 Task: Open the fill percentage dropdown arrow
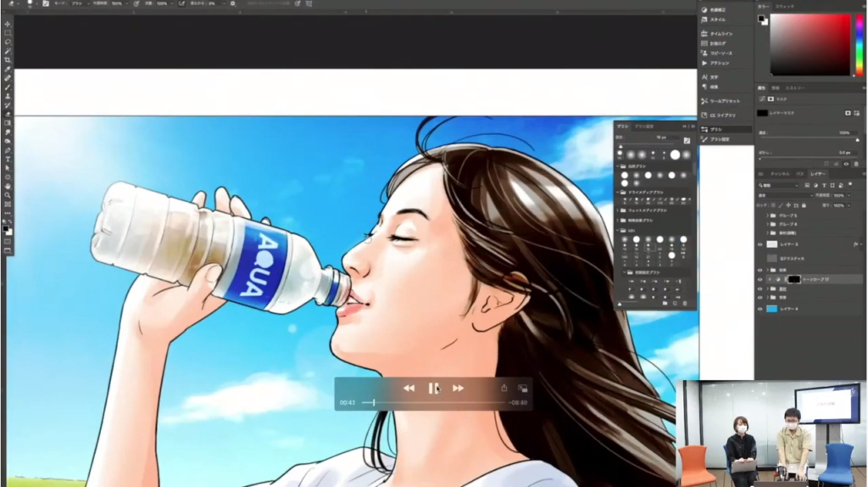coord(849,205)
